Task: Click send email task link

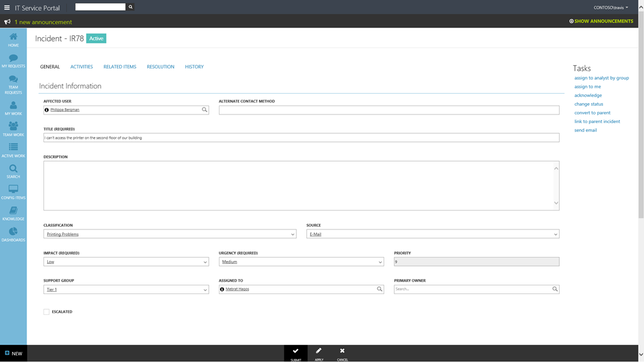Action: point(586,130)
